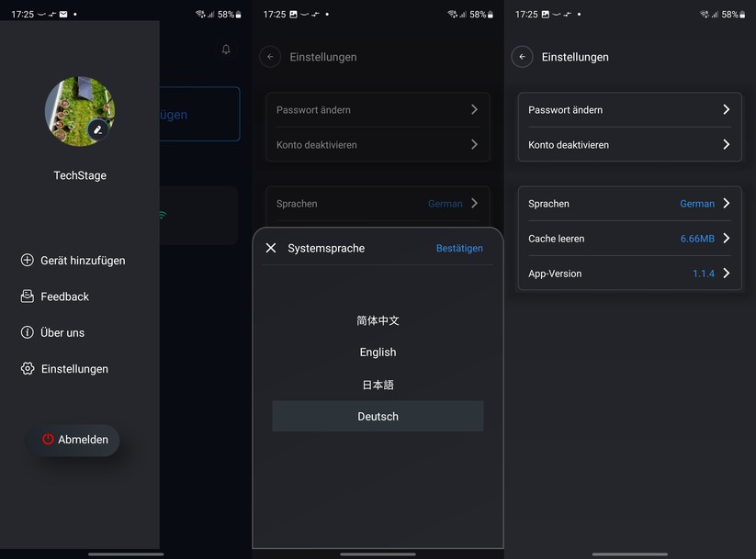Open App-Version row showing 1.1.4
756x559 pixels.
629,274
